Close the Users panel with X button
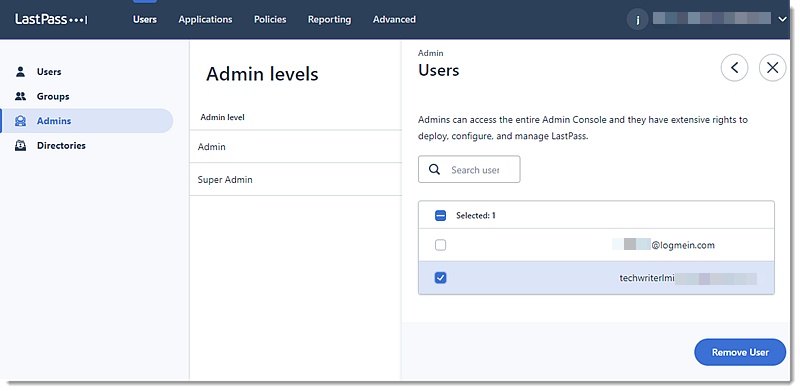 coord(772,67)
